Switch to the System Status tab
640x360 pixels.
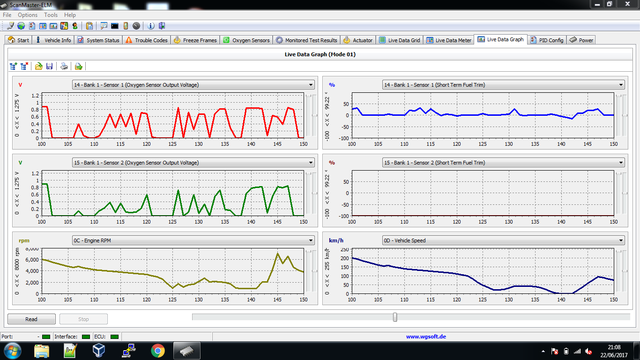tap(98, 40)
